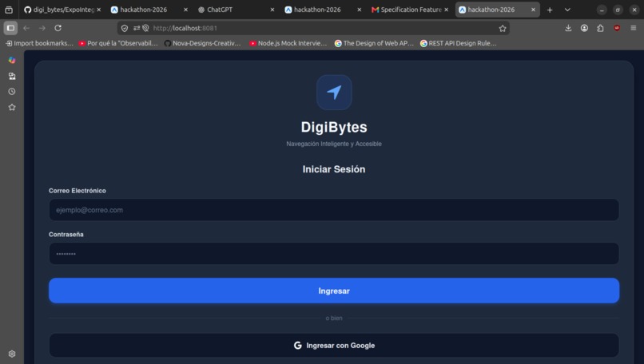Click the DigiBytes navigation arrow logo
The width and height of the screenshot is (644, 364).
334,93
